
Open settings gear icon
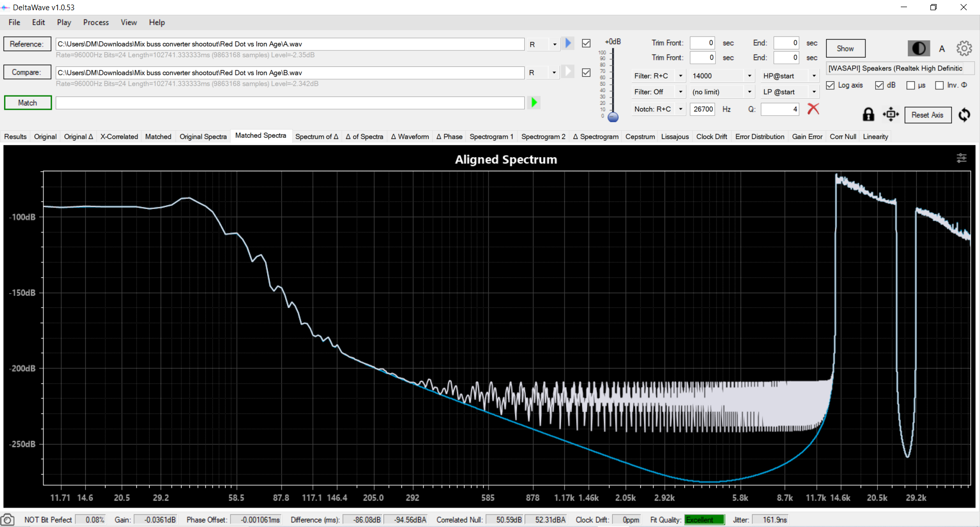(x=964, y=49)
